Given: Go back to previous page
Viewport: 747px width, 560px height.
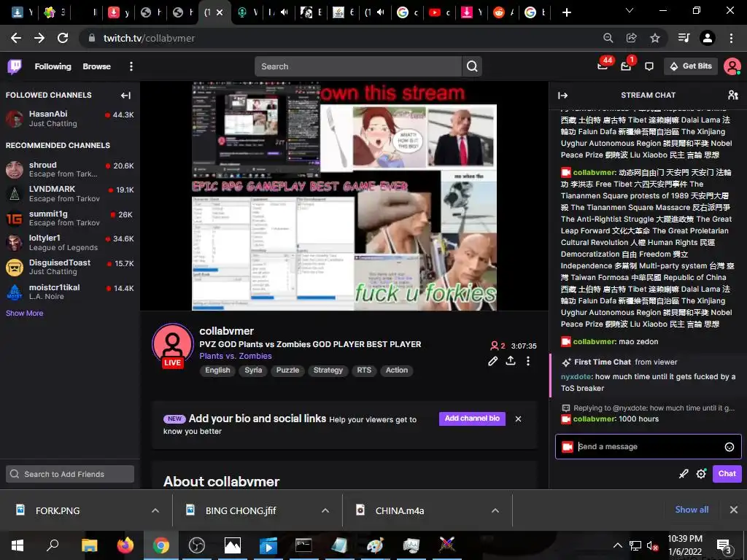Looking at the screenshot, I should [16, 38].
